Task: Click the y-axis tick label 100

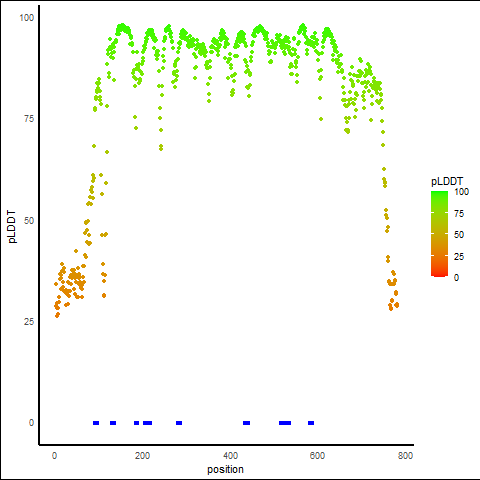Action: click(27, 18)
